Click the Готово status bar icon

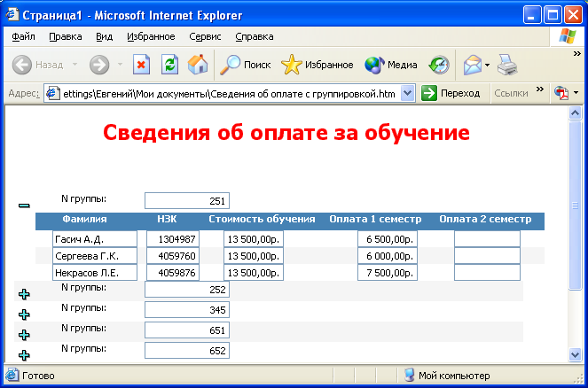click(12, 376)
